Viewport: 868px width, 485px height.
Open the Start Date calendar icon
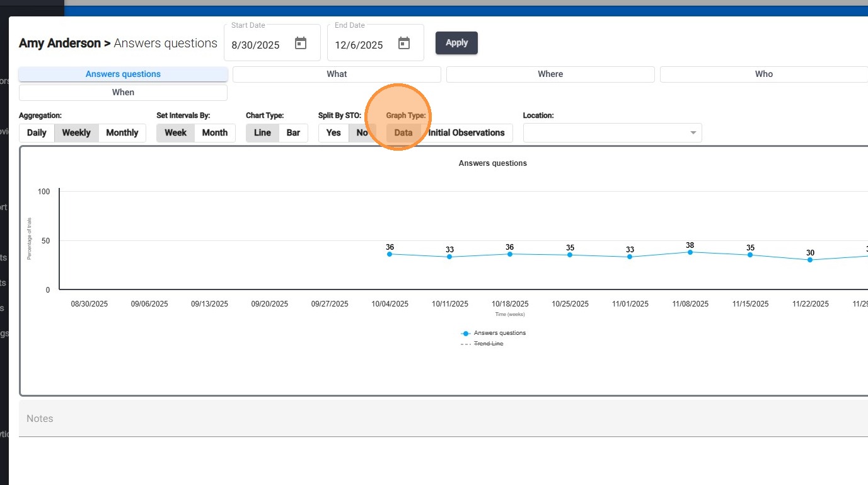(301, 44)
